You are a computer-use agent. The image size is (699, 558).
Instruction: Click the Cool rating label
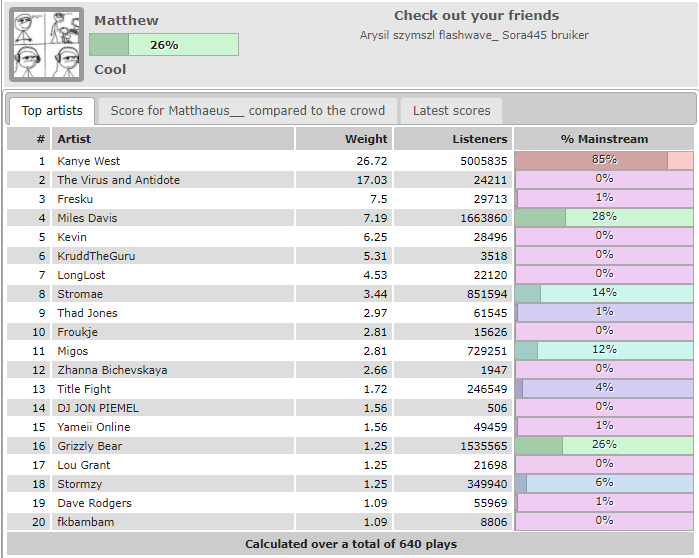[110, 70]
